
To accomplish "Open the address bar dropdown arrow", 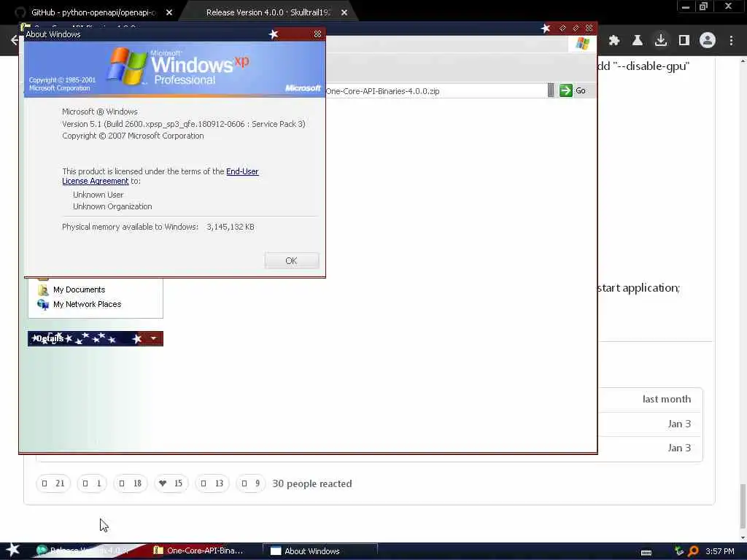I will 551,90.
